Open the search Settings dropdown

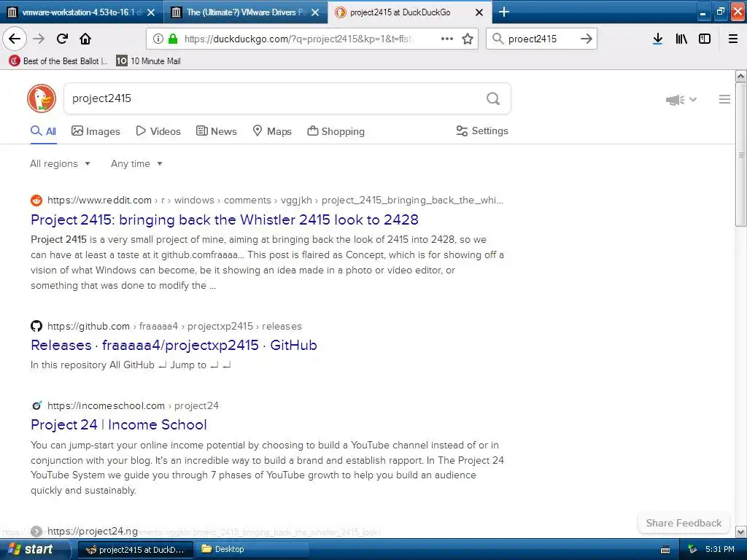pyautogui.click(x=482, y=131)
